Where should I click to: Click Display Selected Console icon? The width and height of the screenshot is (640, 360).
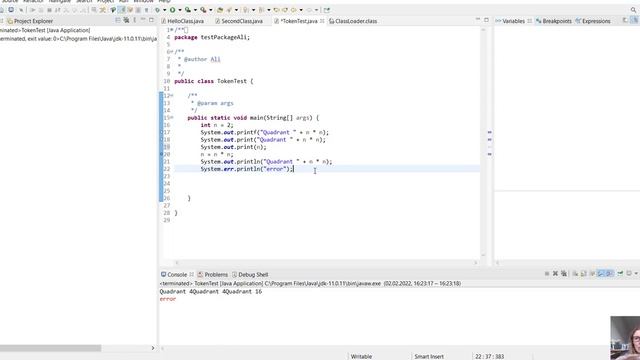click(x=629, y=274)
